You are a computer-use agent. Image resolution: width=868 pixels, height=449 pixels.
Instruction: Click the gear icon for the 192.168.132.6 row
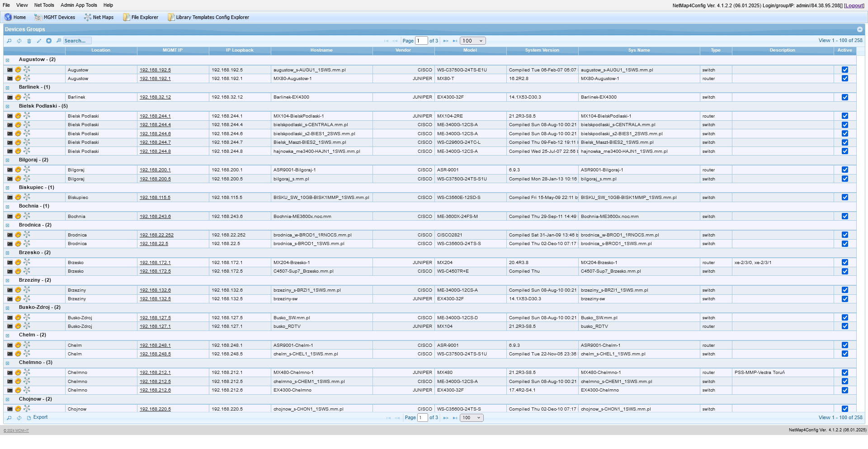18,290
